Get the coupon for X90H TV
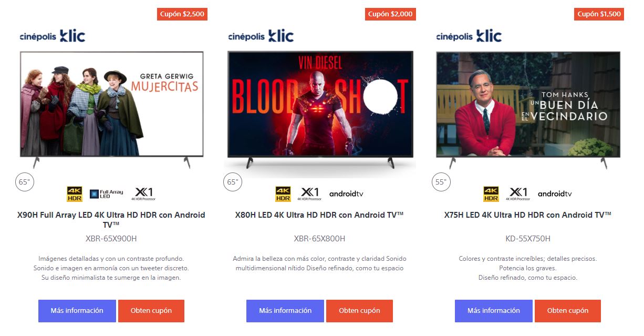The image size is (644, 336). coord(151,311)
